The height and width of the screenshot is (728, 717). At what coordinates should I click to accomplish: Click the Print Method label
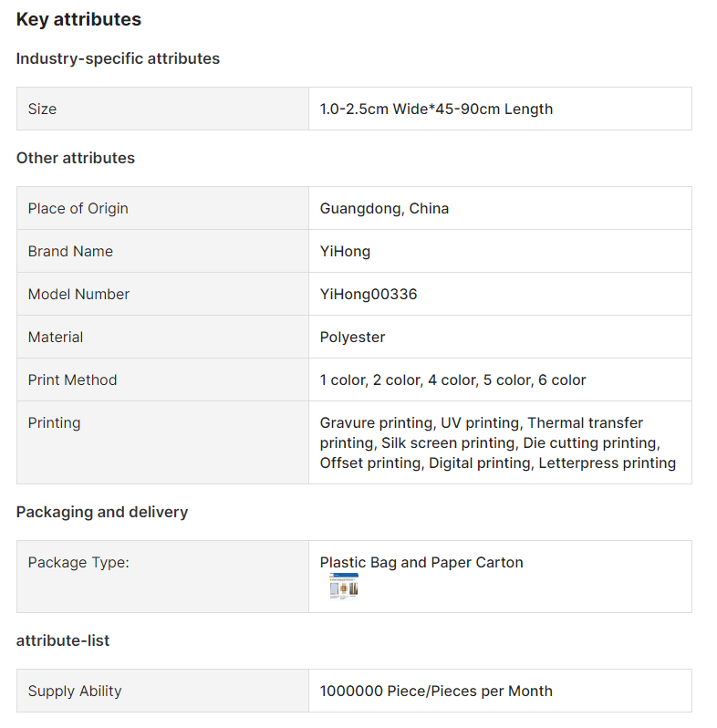click(x=72, y=380)
